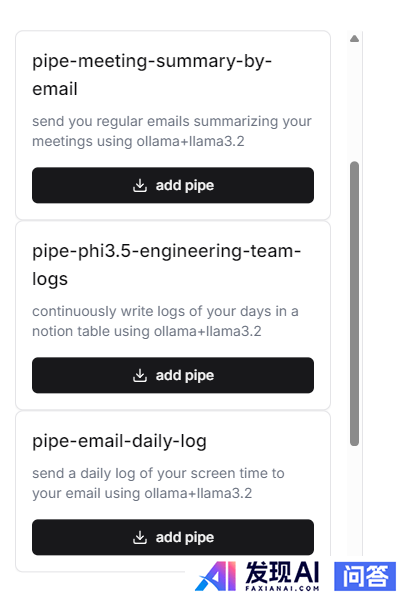Image resolution: width=411 pixels, height=601 pixels.
Task: Click the vertical scrollbar thumb
Action: click(355, 304)
